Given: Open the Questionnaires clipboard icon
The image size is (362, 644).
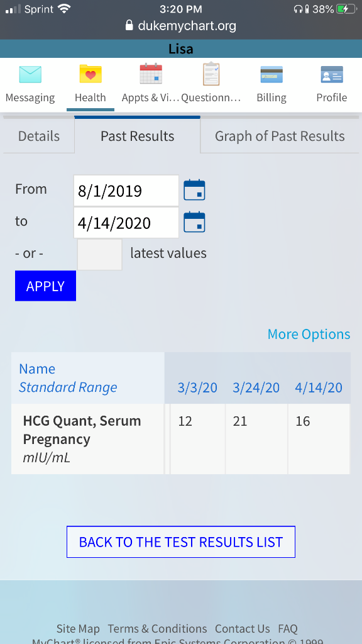Looking at the screenshot, I should point(211,74).
